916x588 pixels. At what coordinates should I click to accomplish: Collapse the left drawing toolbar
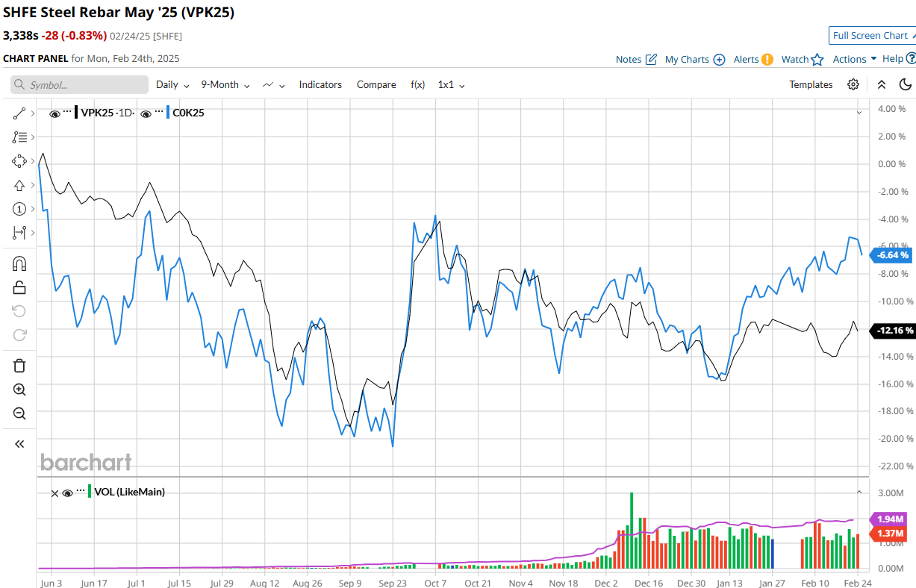tap(19, 444)
